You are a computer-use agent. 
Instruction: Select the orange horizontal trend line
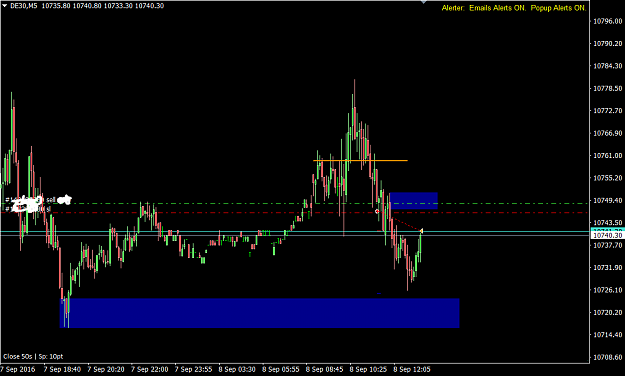(360, 161)
